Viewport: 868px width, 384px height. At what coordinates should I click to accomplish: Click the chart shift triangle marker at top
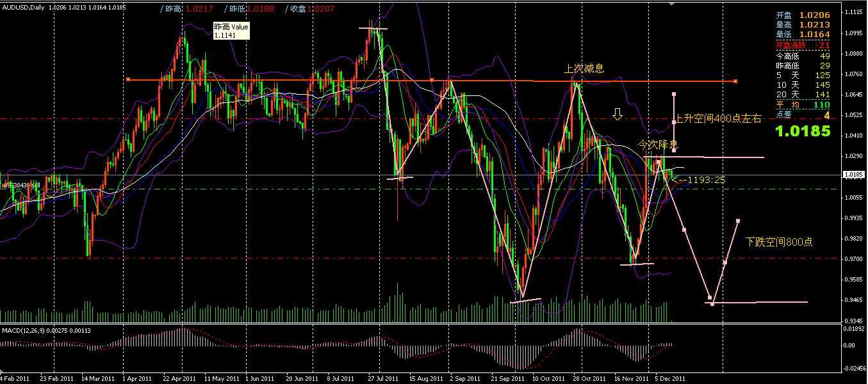(x=673, y=4)
